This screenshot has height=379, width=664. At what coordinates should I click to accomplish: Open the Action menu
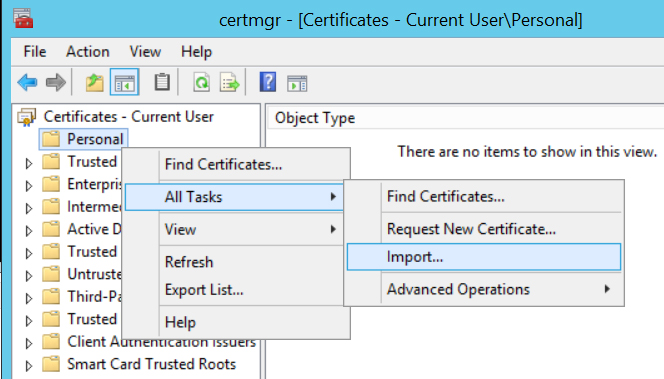coord(88,52)
